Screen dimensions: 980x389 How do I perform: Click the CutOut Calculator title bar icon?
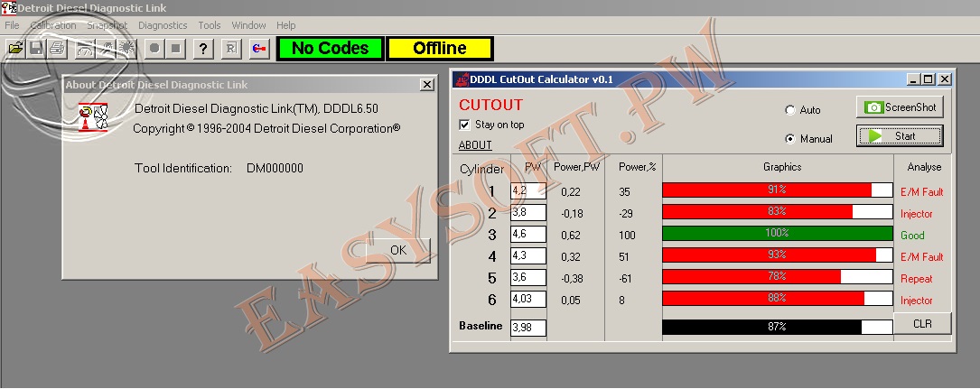point(462,79)
